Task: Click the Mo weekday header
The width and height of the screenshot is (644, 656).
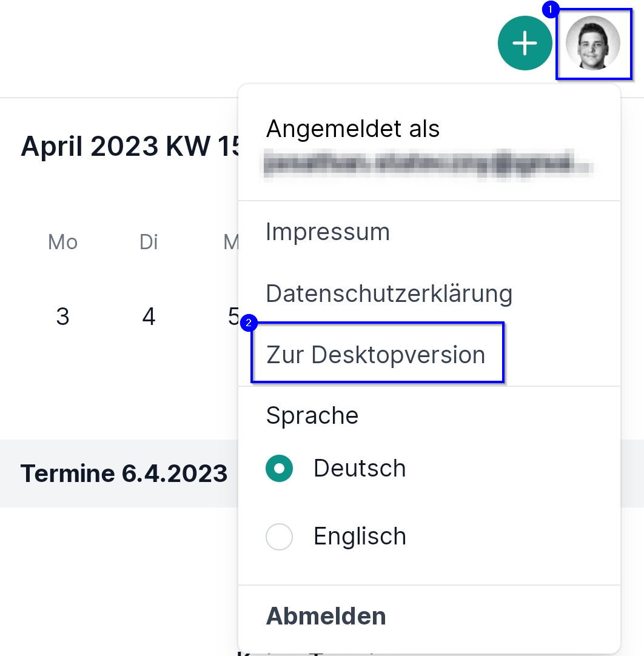Action: (62, 243)
